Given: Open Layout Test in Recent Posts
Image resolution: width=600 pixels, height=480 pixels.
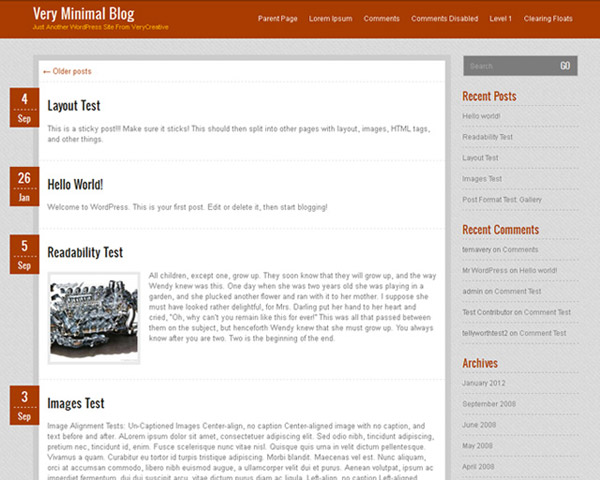Looking at the screenshot, I should 480,158.
